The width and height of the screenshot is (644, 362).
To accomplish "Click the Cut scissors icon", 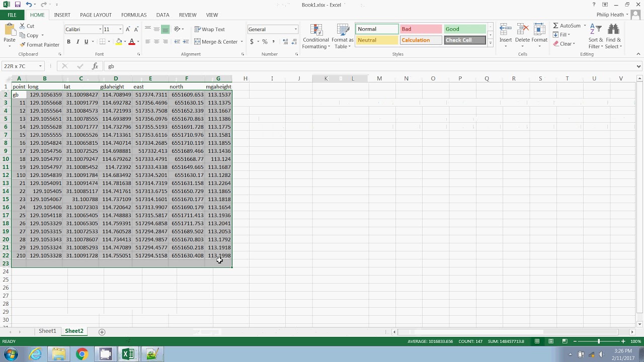I will pos(23,26).
